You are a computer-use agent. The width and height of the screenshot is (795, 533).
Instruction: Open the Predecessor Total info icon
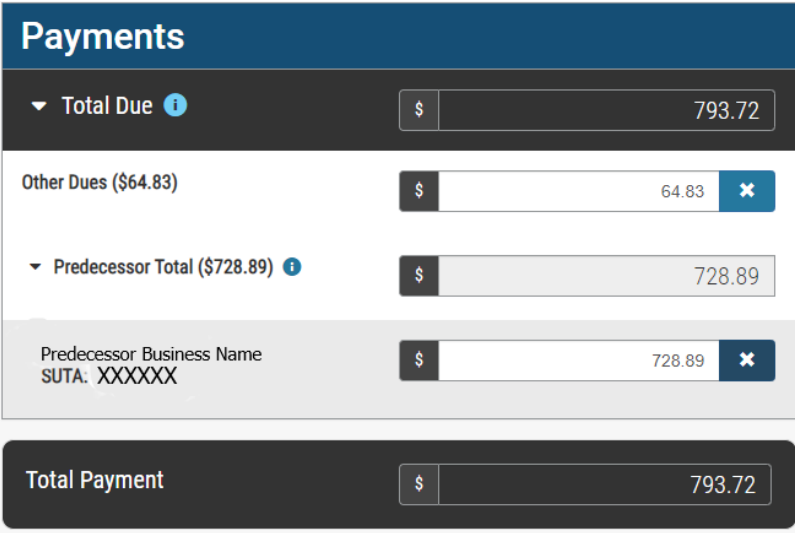[x=292, y=267]
